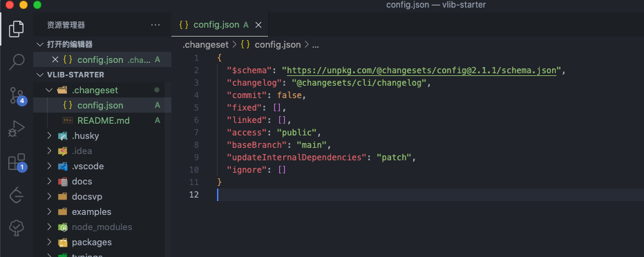
Task: Expand the docs folder
Action: tap(49, 182)
